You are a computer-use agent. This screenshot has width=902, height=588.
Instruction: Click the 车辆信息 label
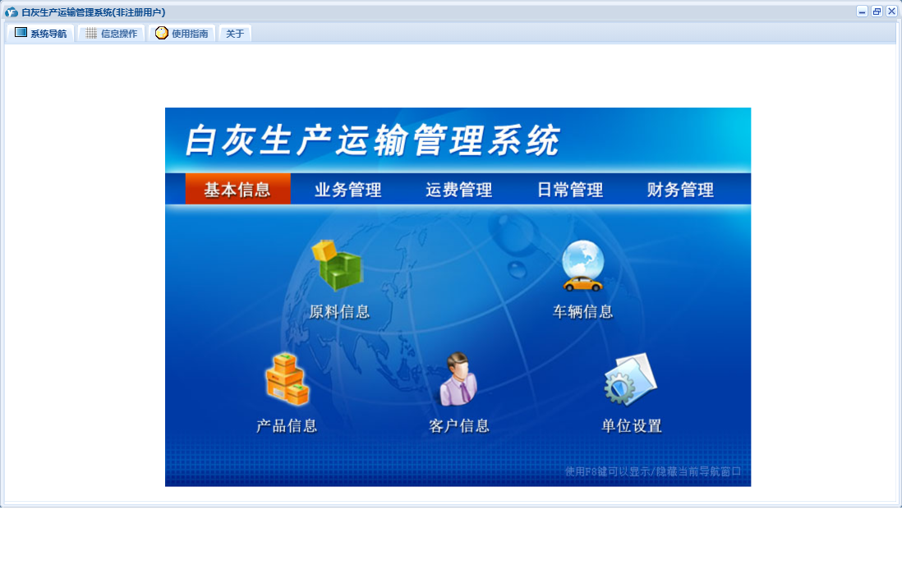click(582, 312)
